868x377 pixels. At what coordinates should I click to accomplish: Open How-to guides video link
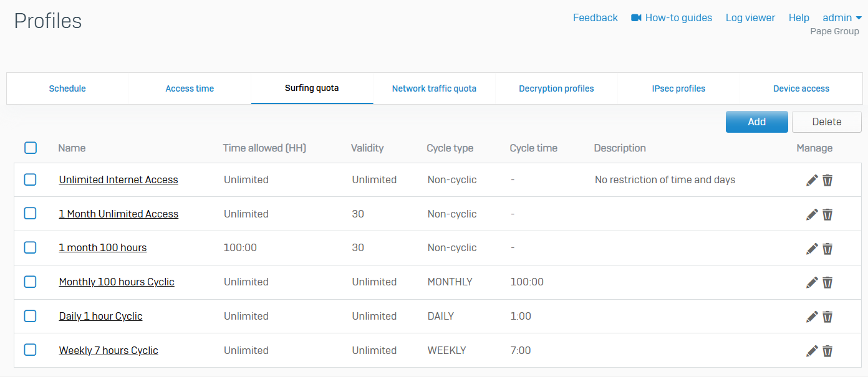(672, 17)
